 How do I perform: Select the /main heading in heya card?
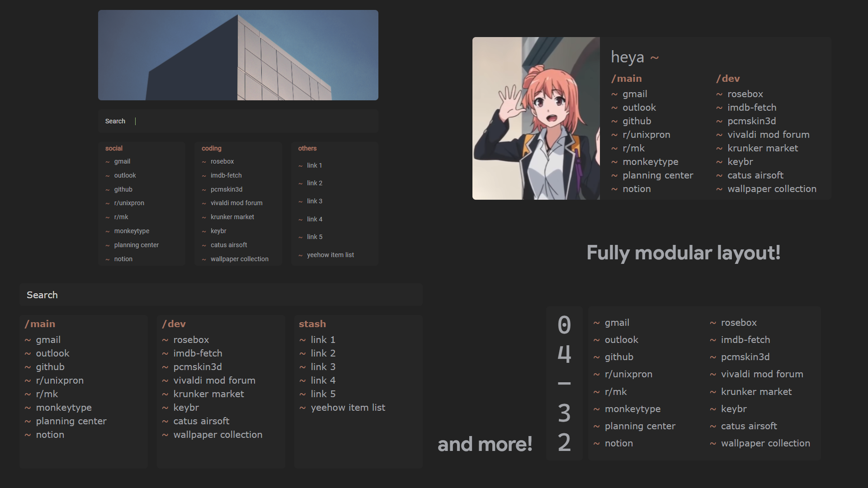pyautogui.click(x=627, y=79)
